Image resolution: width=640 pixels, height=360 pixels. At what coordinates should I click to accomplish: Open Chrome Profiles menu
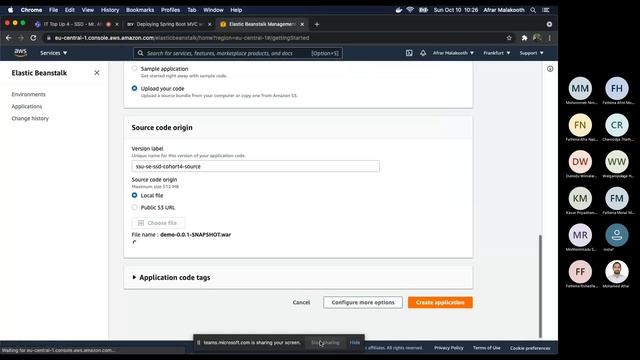pyautogui.click(x=171, y=10)
